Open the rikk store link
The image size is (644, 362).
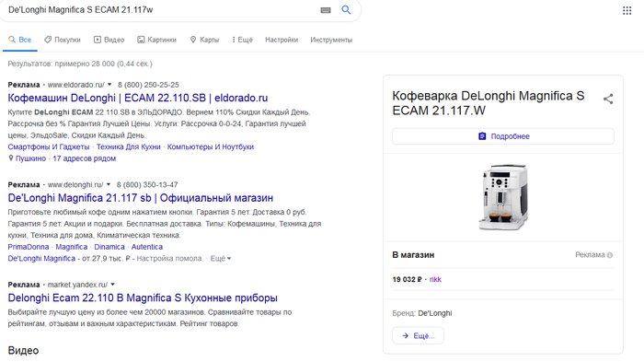tap(435, 279)
